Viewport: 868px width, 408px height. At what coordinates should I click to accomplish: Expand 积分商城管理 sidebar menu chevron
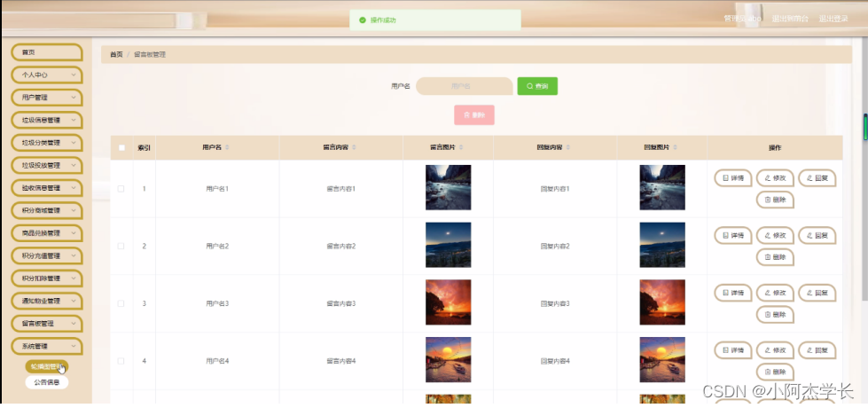(74, 210)
